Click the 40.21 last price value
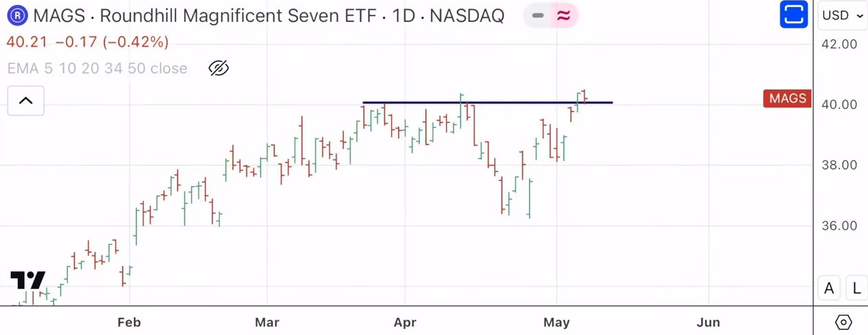 (x=27, y=42)
